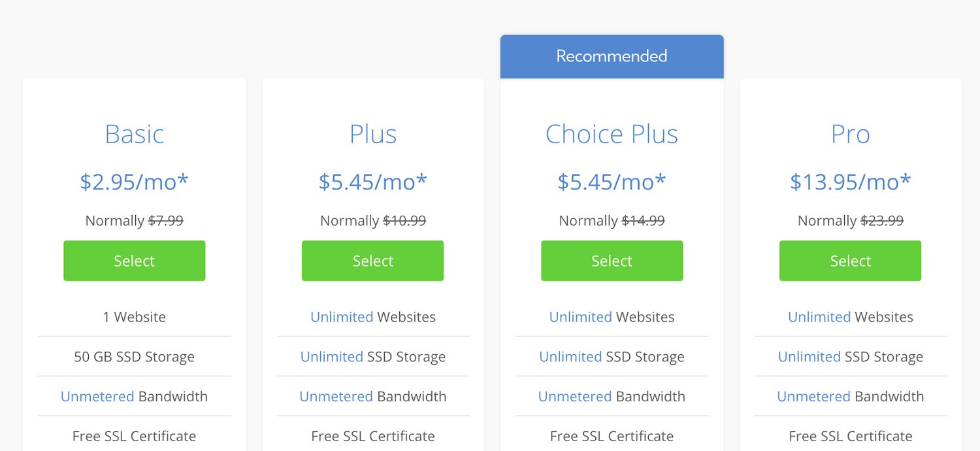Click the Plus plan title
This screenshot has height=451, width=980.
(x=372, y=134)
